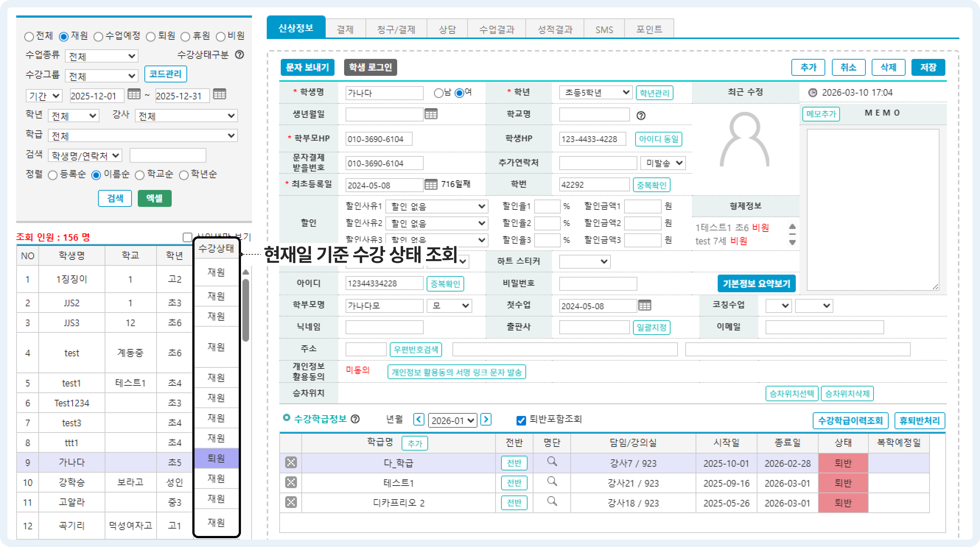This screenshot has width=980, height=547.
Task: Click the 수강상태구분 help question icon
Action: coord(239,55)
